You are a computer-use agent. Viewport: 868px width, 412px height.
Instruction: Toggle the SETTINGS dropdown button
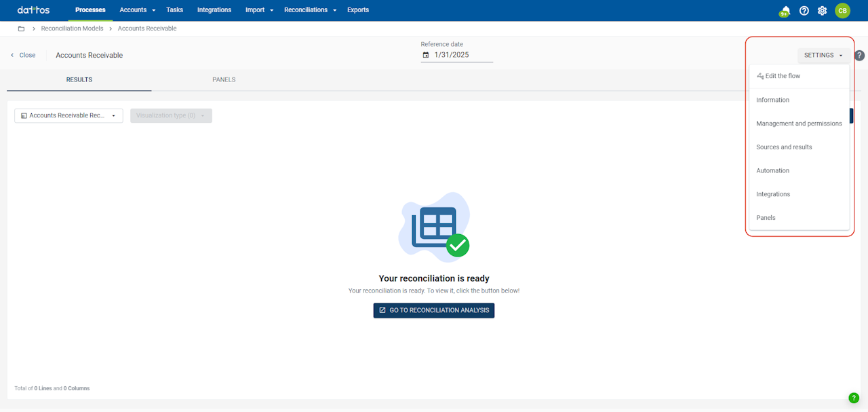pyautogui.click(x=823, y=56)
